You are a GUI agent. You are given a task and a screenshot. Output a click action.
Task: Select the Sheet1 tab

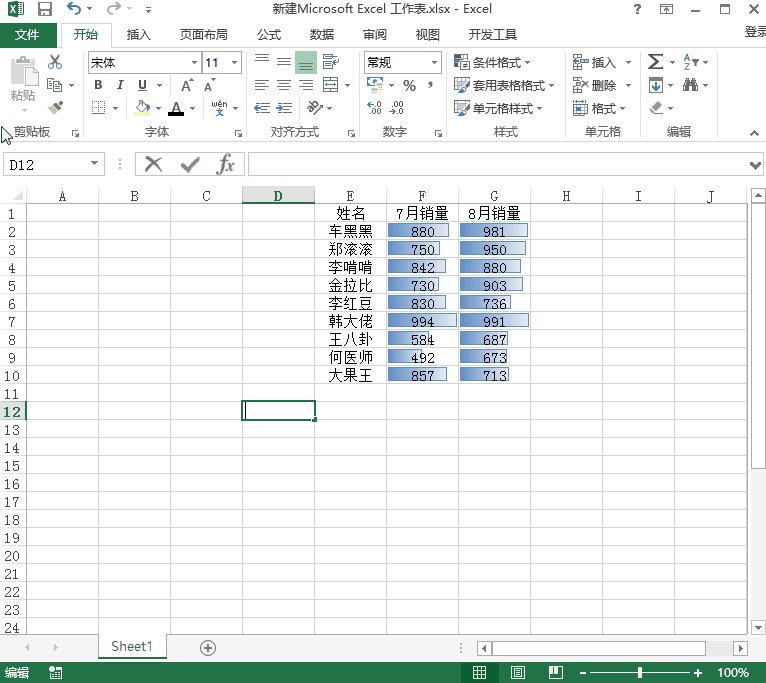click(x=132, y=646)
